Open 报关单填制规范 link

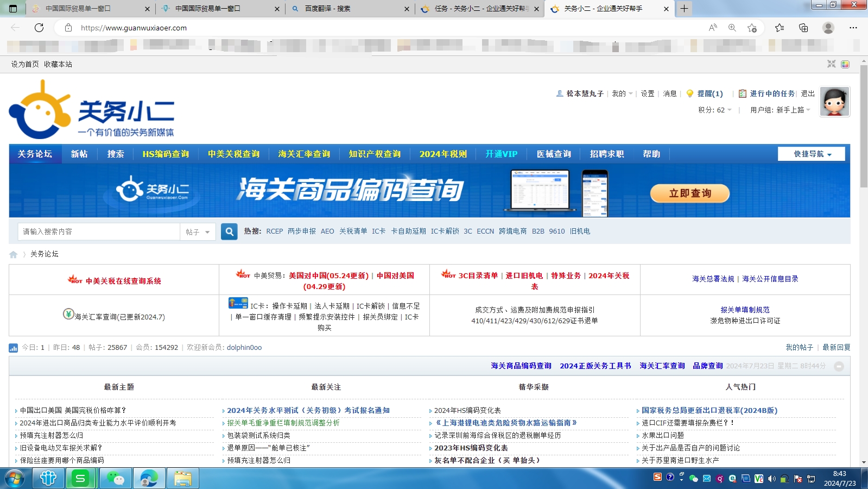(745, 310)
